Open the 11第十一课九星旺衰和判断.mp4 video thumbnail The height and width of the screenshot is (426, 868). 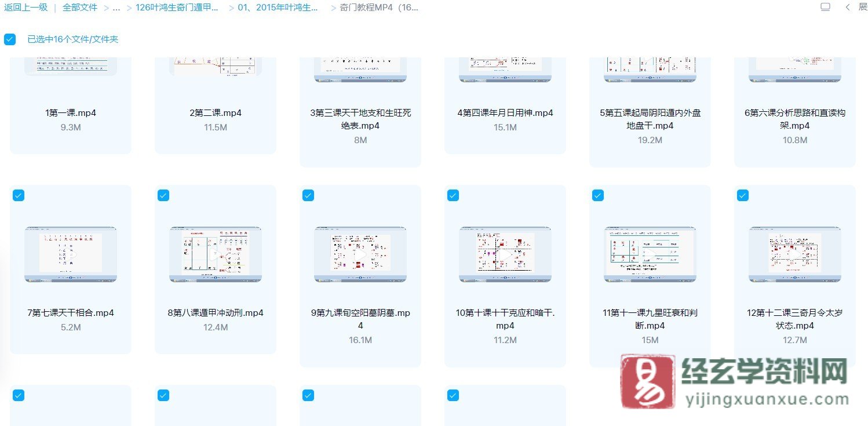click(650, 255)
